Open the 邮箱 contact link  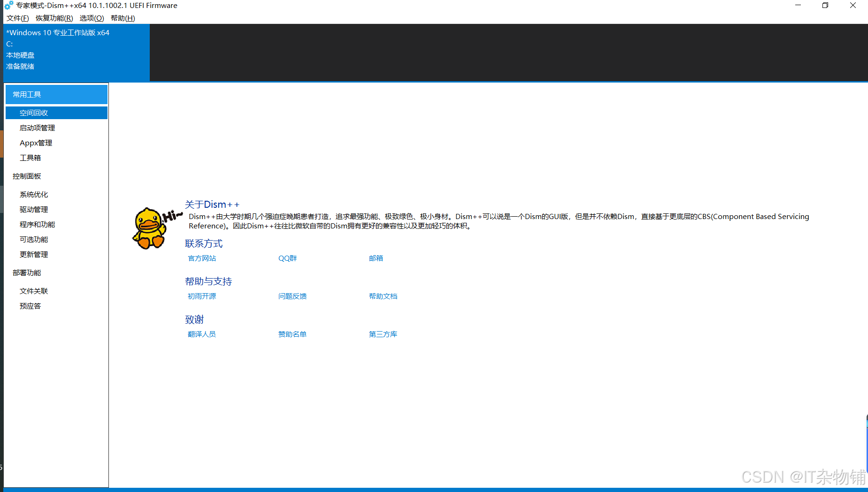(x=376, y=258)
